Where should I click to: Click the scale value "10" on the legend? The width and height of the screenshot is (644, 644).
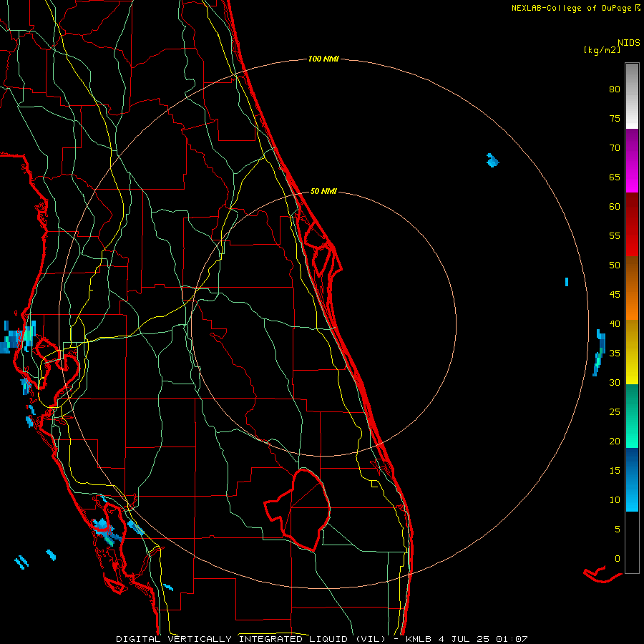coord(615,500)
